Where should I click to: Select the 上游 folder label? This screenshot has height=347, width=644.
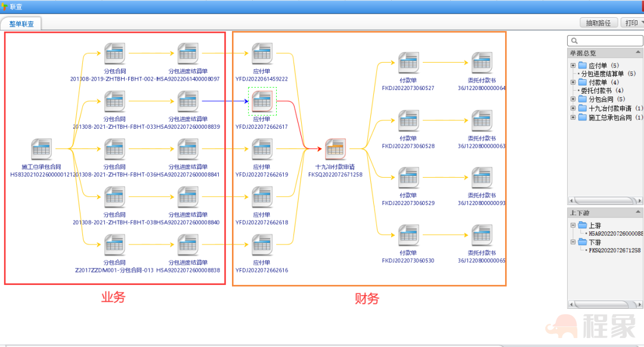595,225
